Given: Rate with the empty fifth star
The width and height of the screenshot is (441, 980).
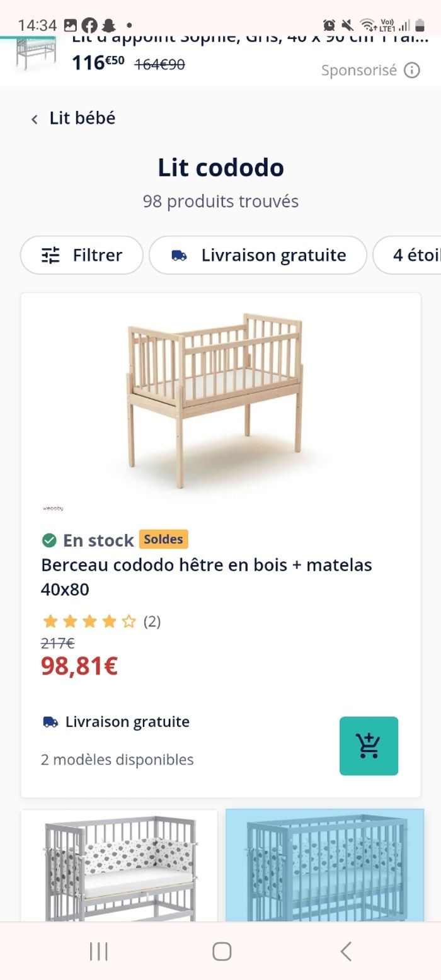Looking at the screenshot, I should point(129,621).
